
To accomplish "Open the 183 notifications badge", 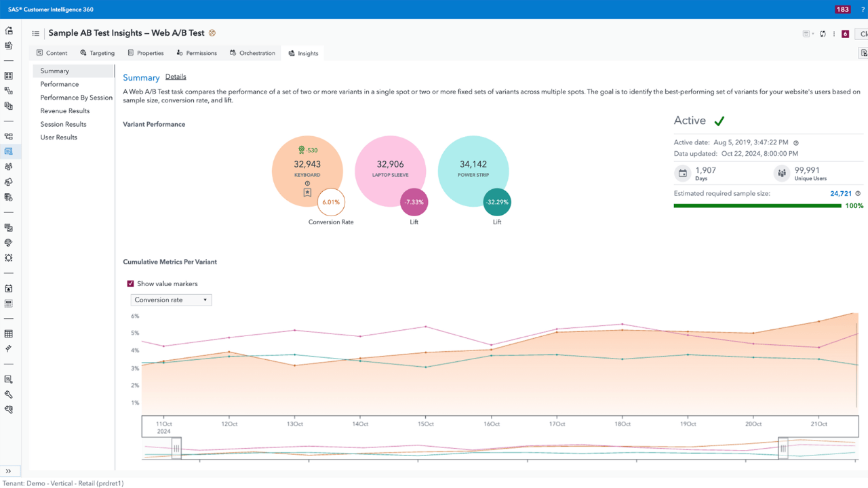I will click(x=842, y=9).
